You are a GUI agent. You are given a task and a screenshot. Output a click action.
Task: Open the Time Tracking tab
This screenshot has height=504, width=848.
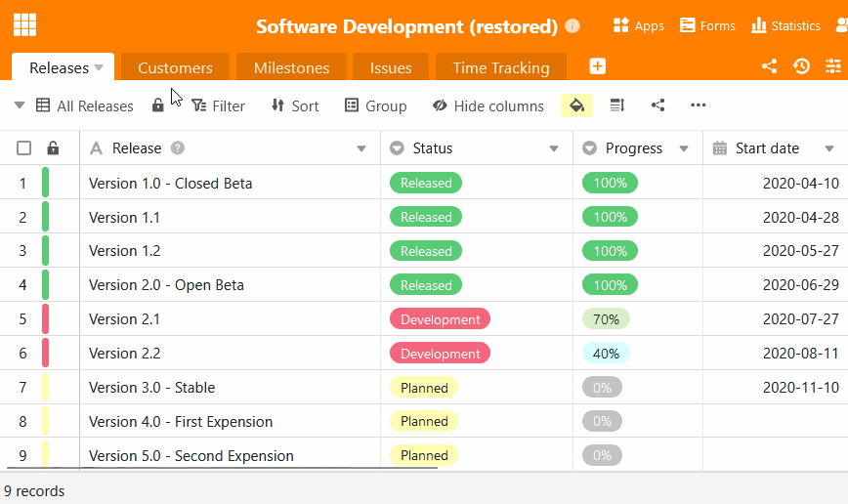pos(500,67)
